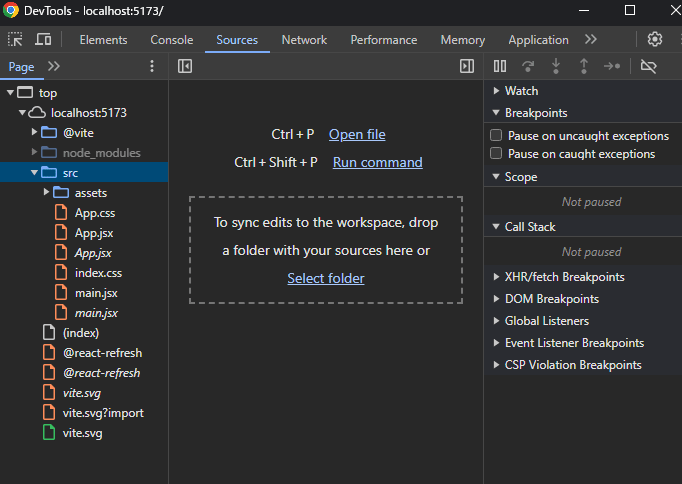Click the localhost:5173 cloud icon

[37, 113]
